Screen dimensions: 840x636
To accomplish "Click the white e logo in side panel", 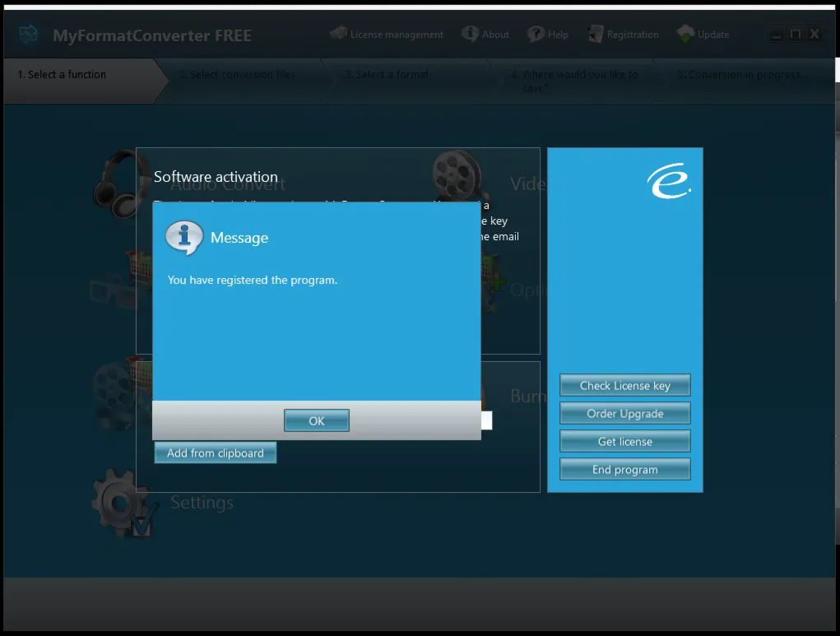I will pyautogui.click(x=669, y=180).
